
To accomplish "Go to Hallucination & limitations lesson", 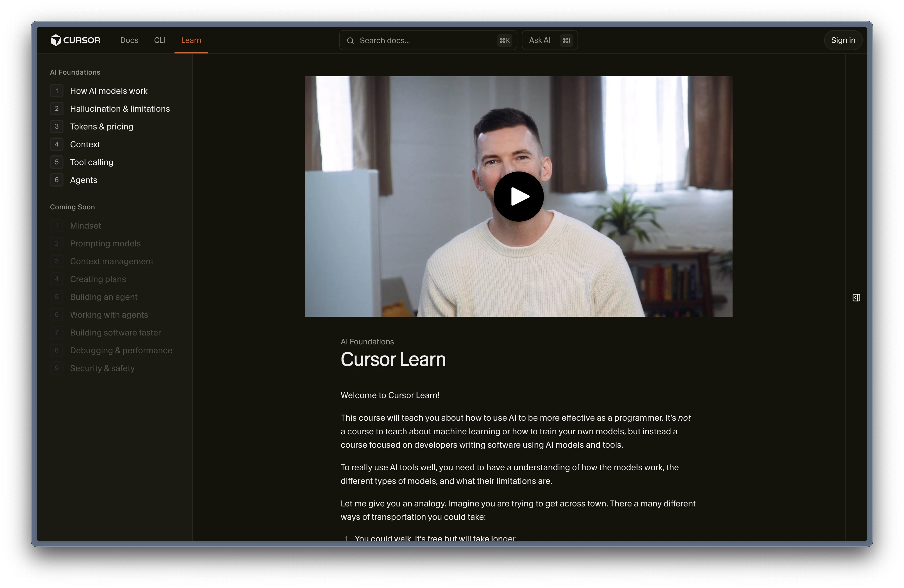I will (x=120, y=109).
